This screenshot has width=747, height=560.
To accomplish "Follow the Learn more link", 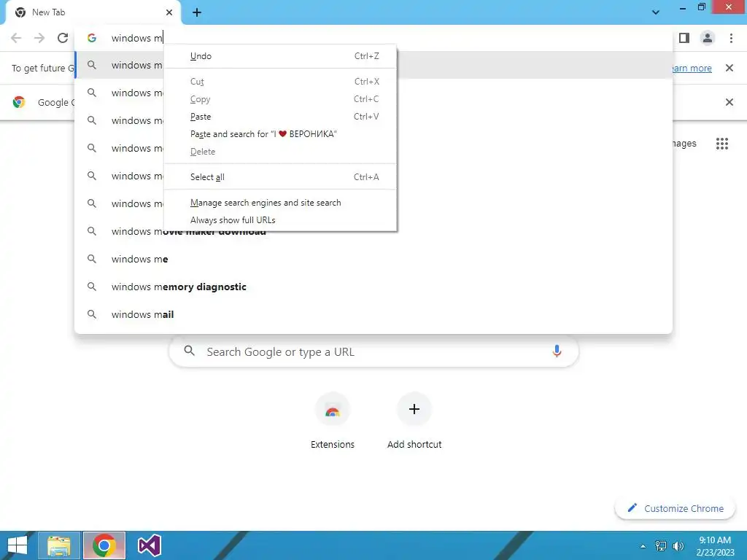I will coord(692,68).
